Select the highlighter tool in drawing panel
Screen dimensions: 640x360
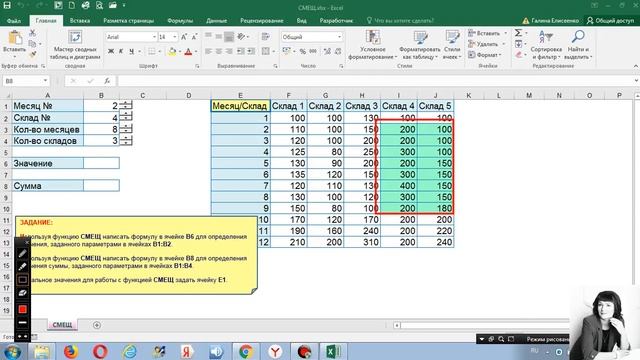coord(22,266)
